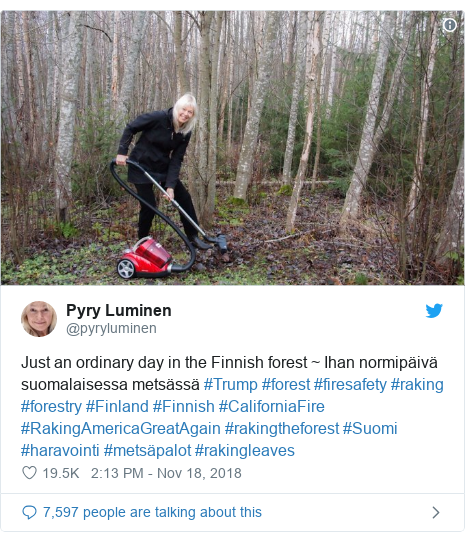Open the #forest hashtag
The height and width of the screenshot is (541, 465).
tap(286, 384)
